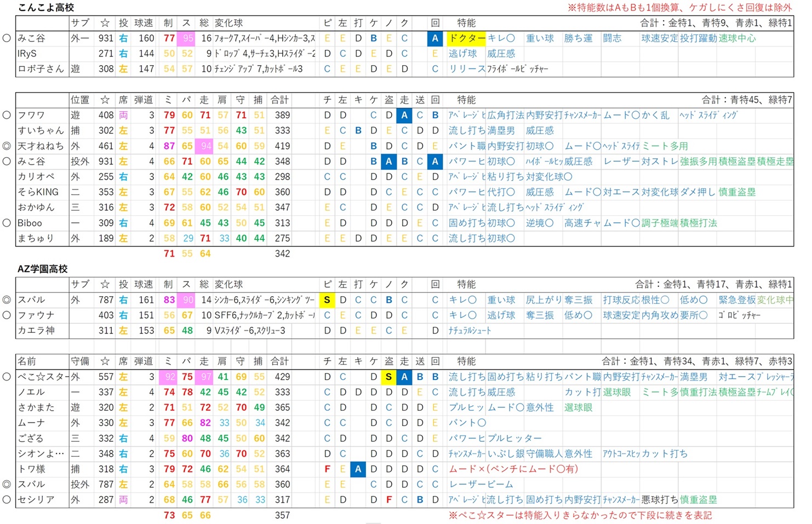Select the シオンよ… name cell

click(x=43, y=453)
